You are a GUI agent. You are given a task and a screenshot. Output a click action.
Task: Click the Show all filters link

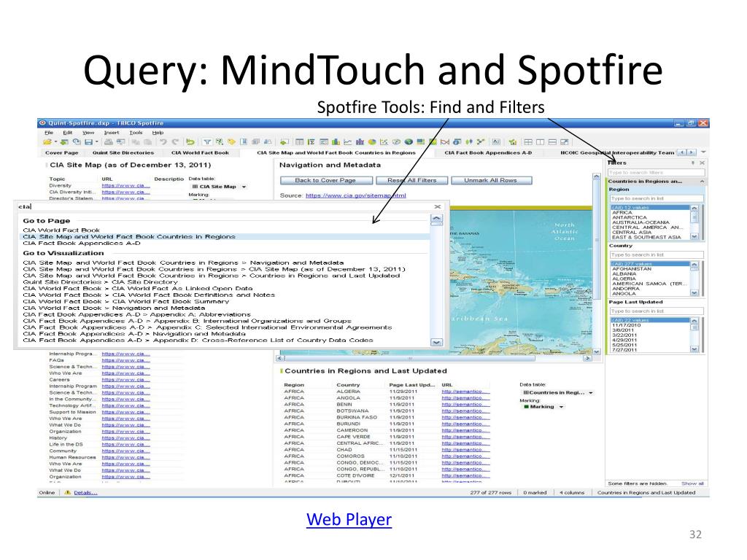coord(693,483)
